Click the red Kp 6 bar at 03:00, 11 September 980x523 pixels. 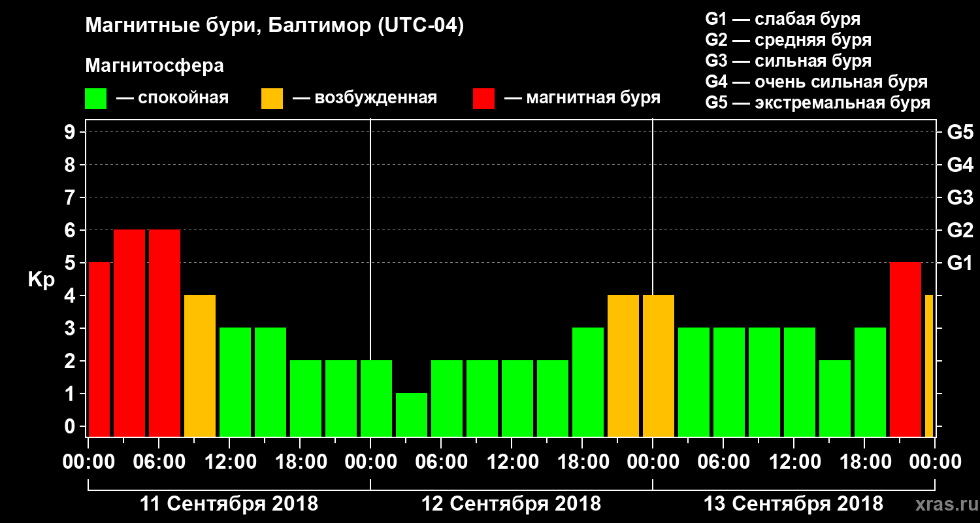pyautogui.click(x=129, y=333)
